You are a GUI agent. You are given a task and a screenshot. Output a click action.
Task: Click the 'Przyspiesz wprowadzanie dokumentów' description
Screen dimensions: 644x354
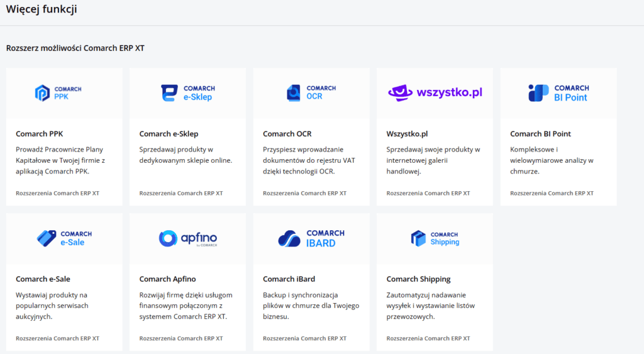pyautogui.click(x=309, y=160)
